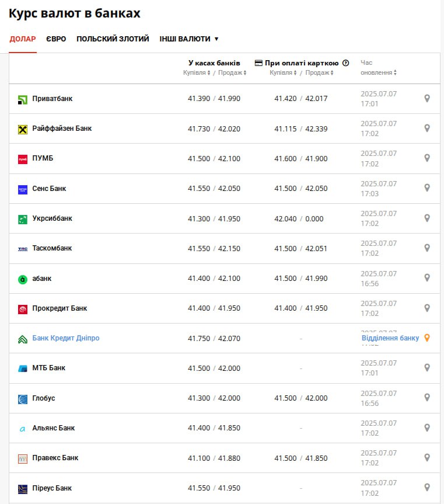Open map pin for Таскомбанк
Image resolution: width=444 pixels, height=504 pixels.
coord(427,248)
